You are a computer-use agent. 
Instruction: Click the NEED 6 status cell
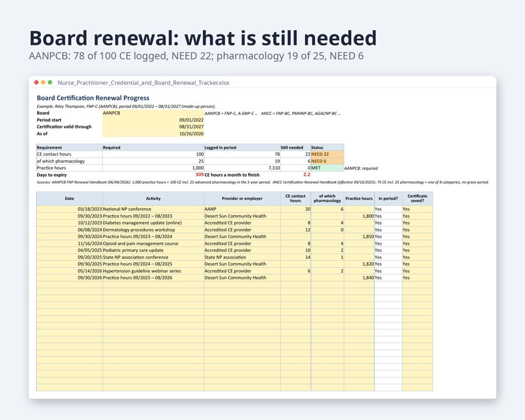coord(327,161)
